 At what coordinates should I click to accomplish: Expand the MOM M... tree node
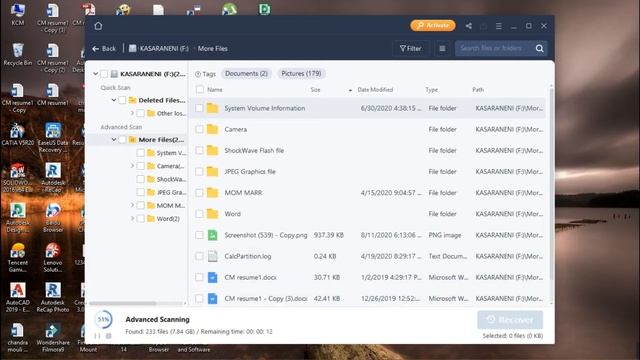pyautogui.click(x=132, y=205)
